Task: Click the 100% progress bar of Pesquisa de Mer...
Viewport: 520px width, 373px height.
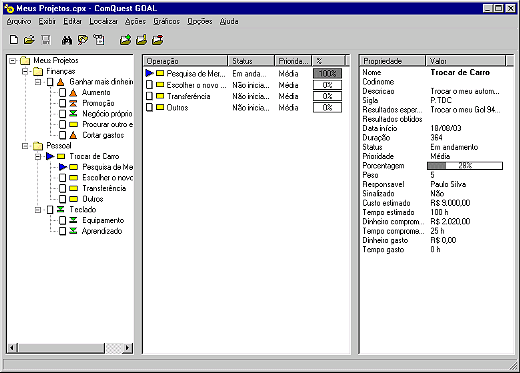Action: pyautogui.click(x=327, y=73)
